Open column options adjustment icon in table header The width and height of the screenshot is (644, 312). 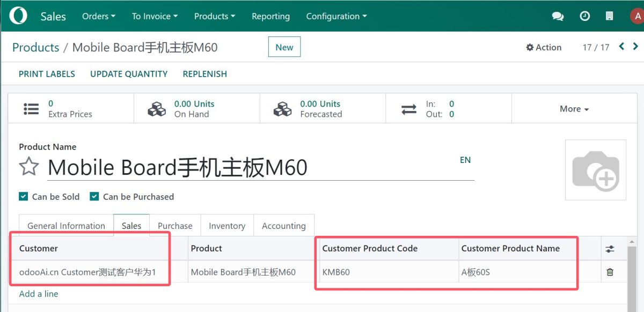610,249
